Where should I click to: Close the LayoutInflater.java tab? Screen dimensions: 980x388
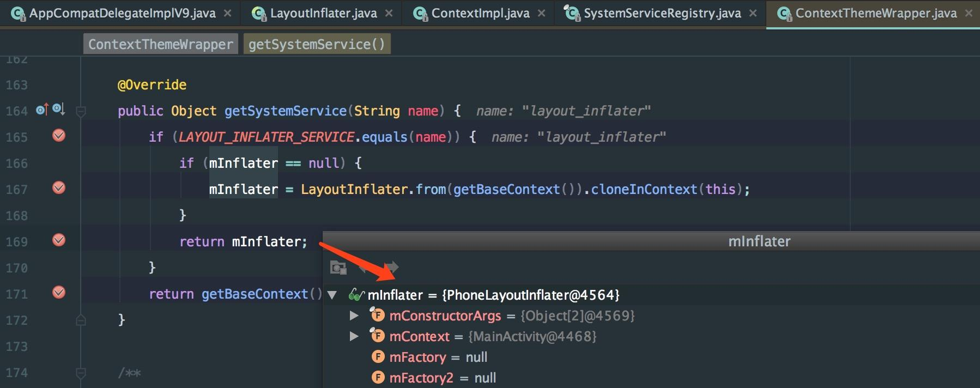[x=389, y=13]
